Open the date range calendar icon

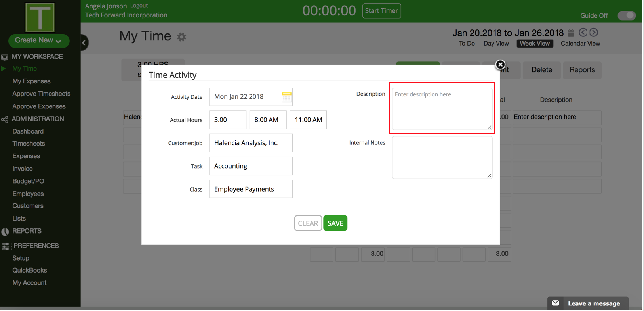tap(571, 33)
